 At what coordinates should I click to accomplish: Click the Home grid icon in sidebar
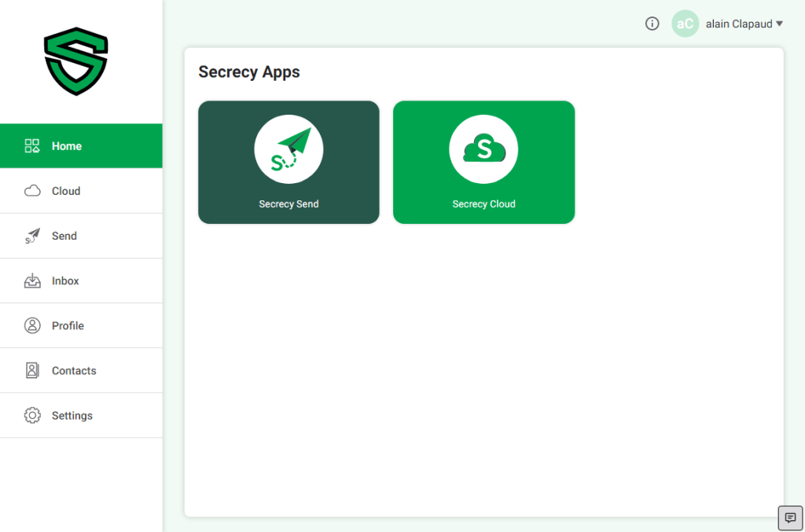tap(32, 146)
